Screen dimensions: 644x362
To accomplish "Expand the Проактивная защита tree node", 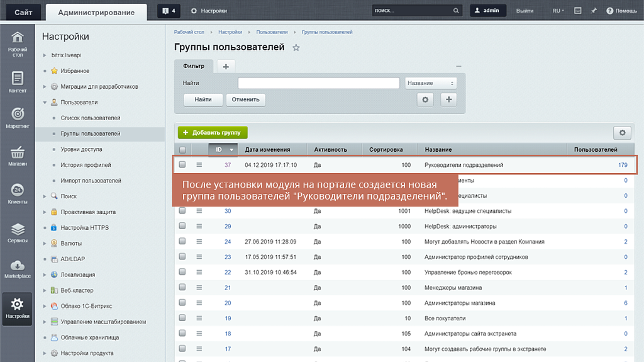I will point(45,212).
